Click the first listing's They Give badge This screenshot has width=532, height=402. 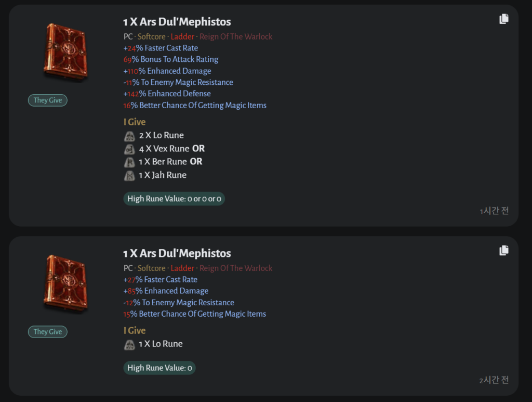48,100
